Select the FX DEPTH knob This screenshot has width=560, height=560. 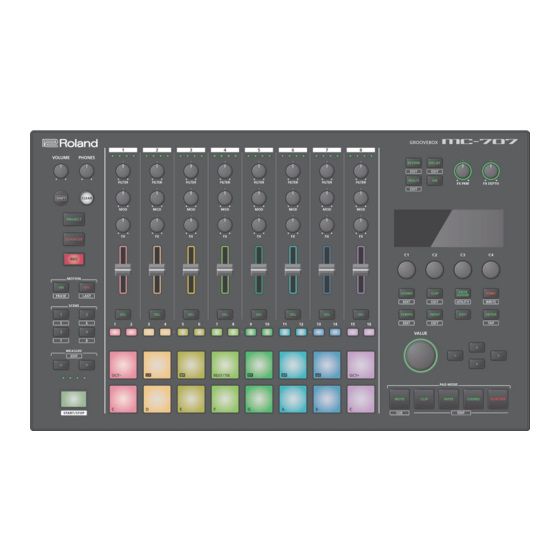491,171
